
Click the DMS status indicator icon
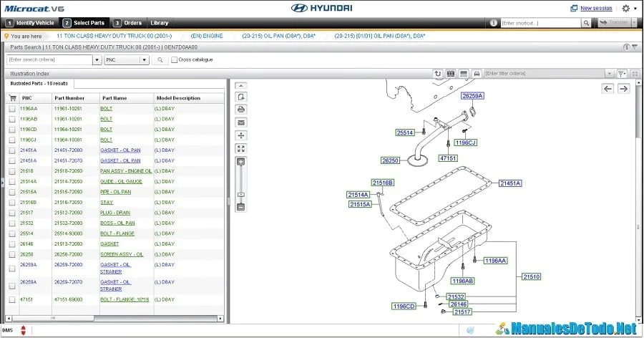(x=24, y=330)
